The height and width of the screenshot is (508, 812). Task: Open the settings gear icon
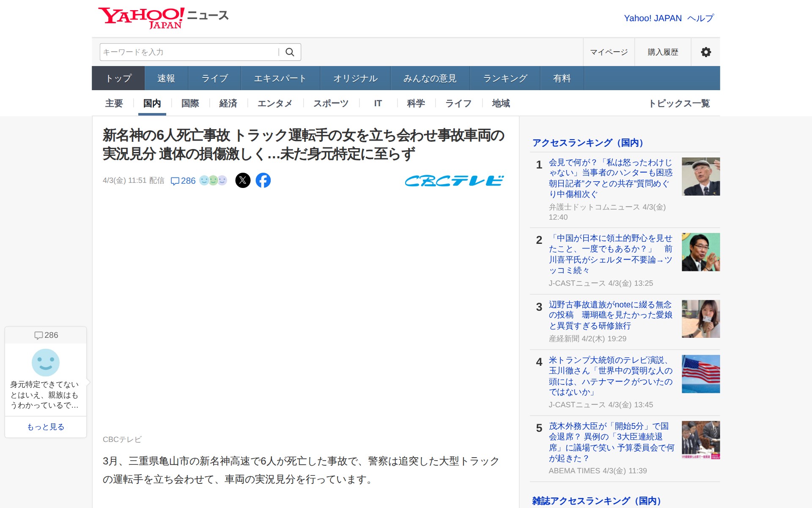tap(705, 52)
